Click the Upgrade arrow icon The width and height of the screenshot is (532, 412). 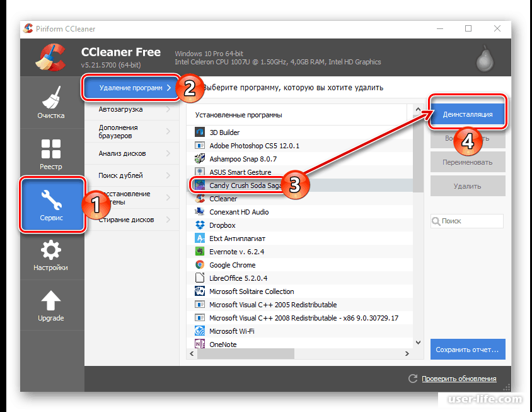pyautogui.click(x=51, y=300)
